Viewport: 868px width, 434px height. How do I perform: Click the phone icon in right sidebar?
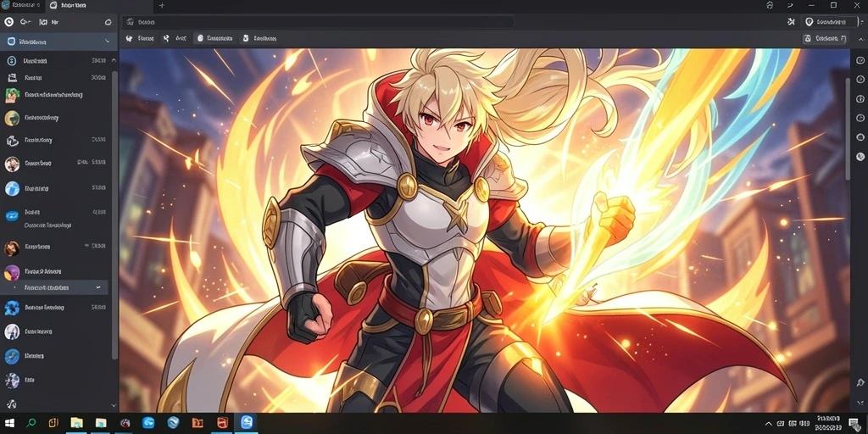pyautogui.click(x=860, y=157)
